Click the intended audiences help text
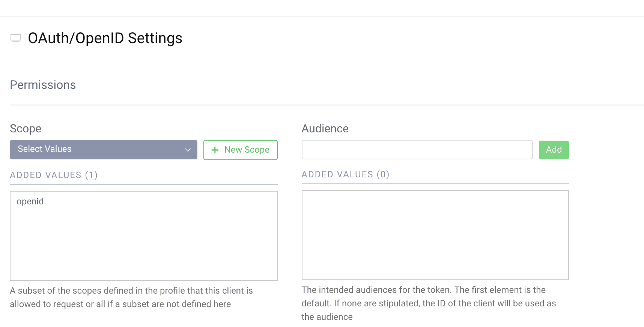The height and width of the screenshot is (327, 644). (x=429, y=303)
